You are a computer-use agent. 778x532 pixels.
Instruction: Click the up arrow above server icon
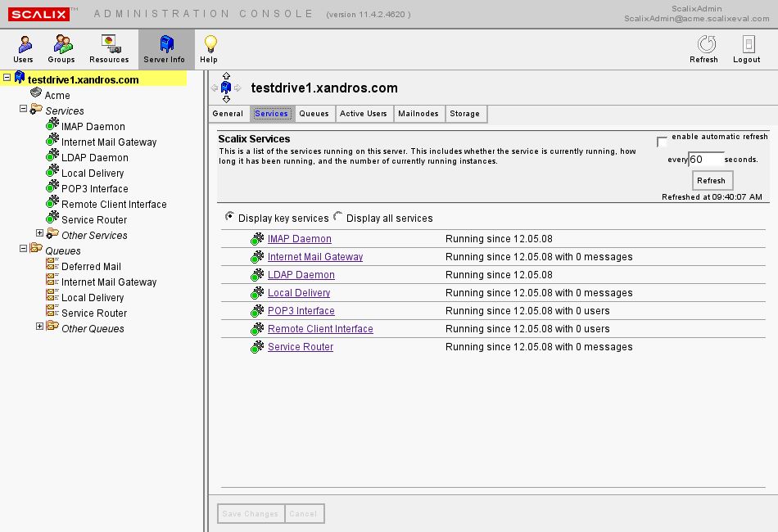(226, 76)
